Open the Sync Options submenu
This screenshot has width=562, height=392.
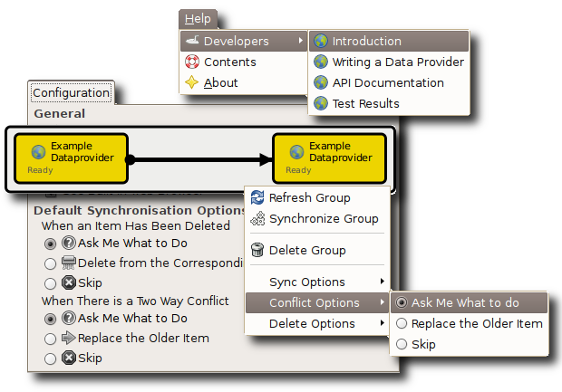[317, 282]
